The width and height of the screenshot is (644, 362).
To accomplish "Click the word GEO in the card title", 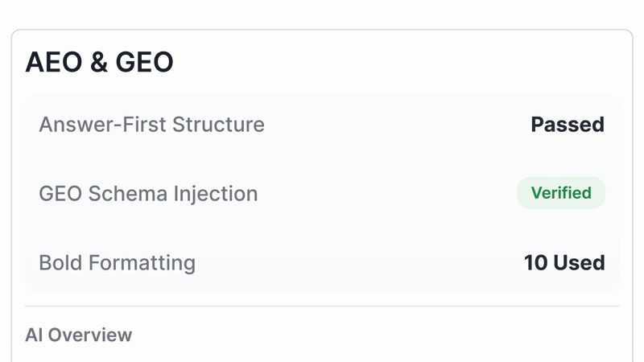I will (145, 62).
